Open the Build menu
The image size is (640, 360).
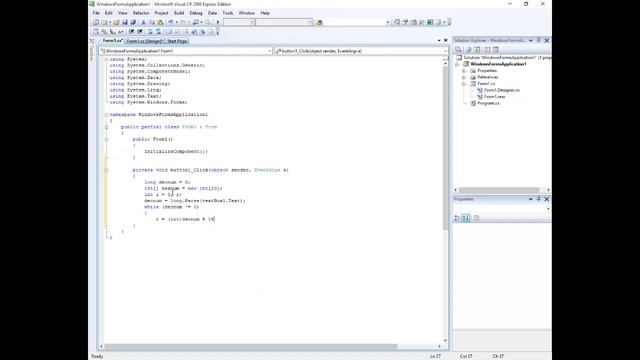point(179,13)
